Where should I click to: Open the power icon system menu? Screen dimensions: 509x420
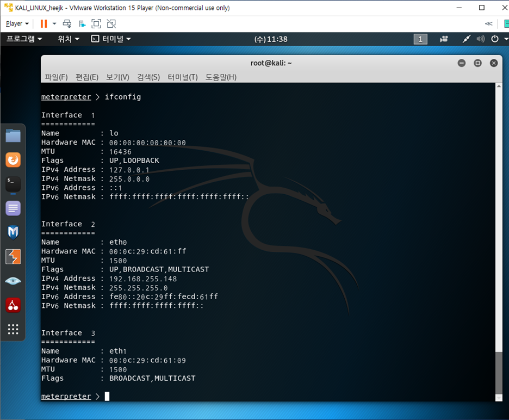[x=495, y=39]
